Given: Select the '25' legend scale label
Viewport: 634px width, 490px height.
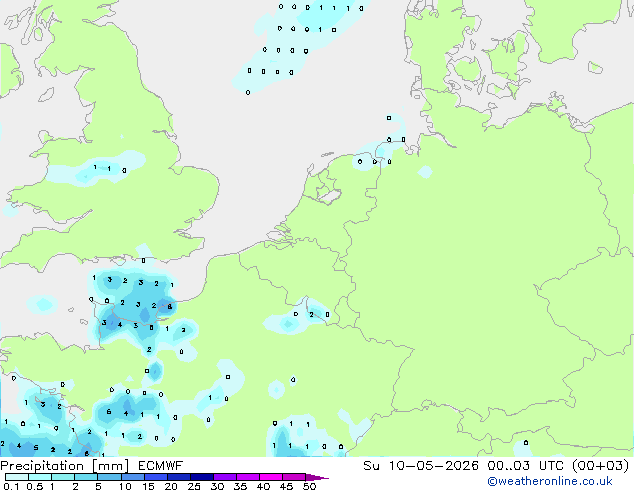Looking at the screenshot, I should tap(194, 486).
